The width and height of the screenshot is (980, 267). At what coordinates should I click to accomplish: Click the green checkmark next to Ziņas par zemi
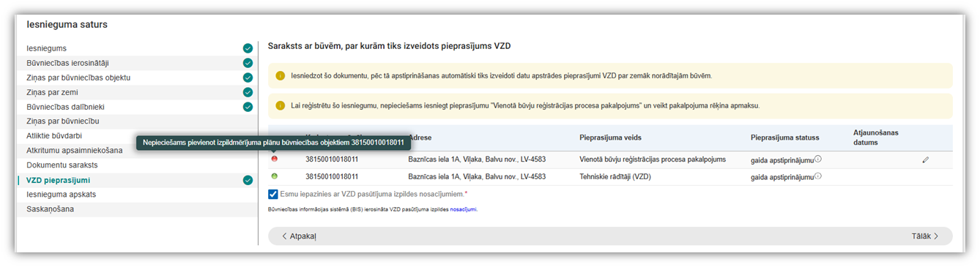248,92
